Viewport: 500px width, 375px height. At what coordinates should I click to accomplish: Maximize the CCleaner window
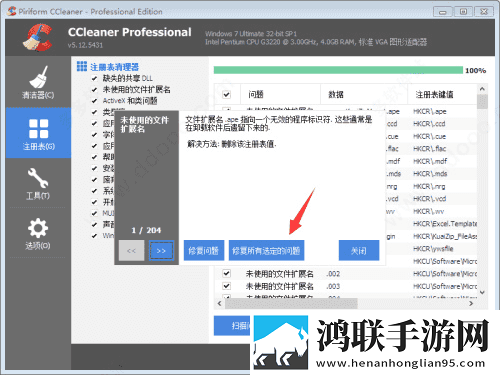pos(463,12)
